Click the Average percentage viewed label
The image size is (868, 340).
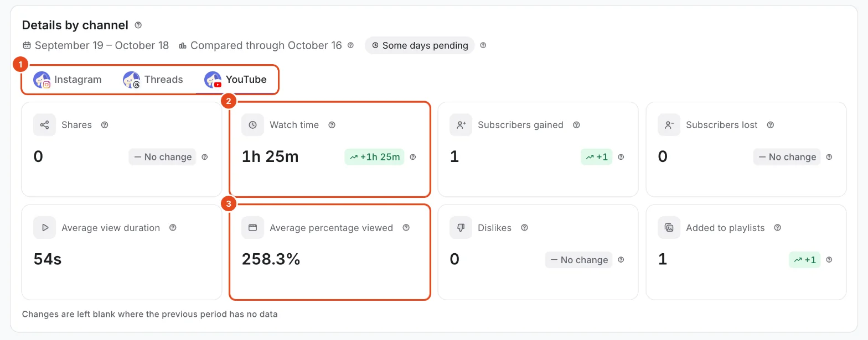[332, 228]
